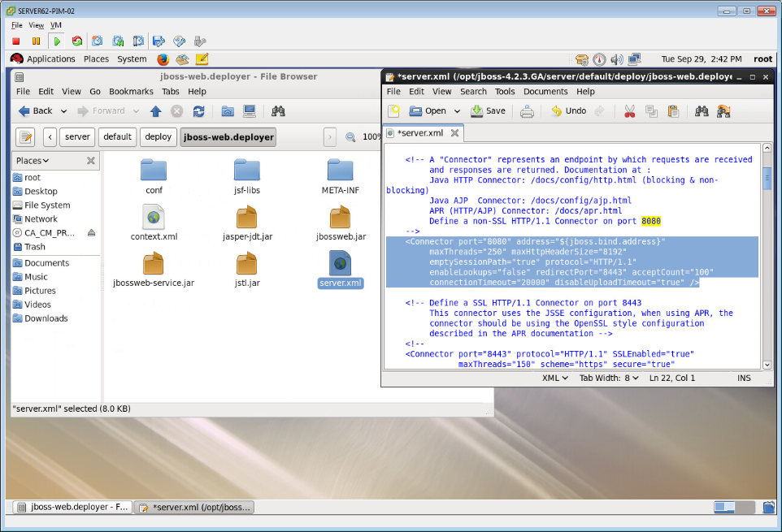782x532 pixels.
Task: Open home folder icon in File Browser toolbar
Action: click(228, 111)
